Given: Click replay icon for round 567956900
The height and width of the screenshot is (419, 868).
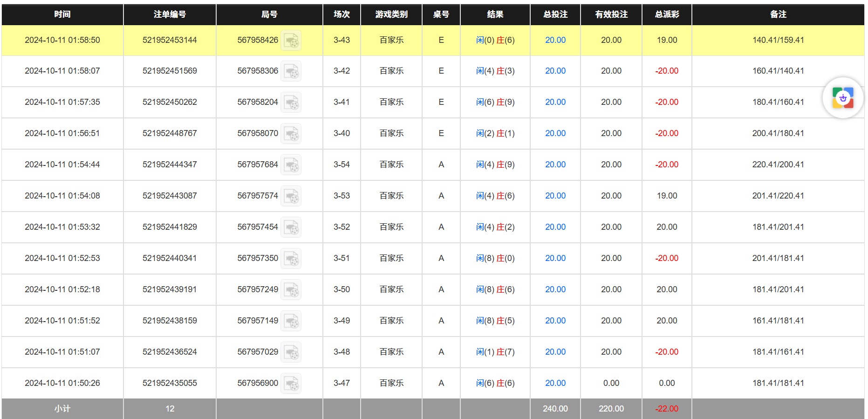Looking at the screenshot, I should 291,384.
